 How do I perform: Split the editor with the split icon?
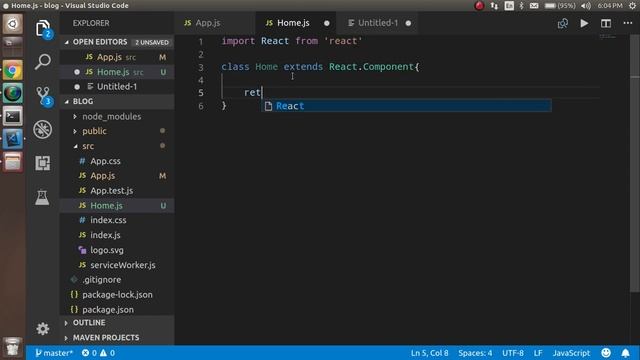coord(606,23)
